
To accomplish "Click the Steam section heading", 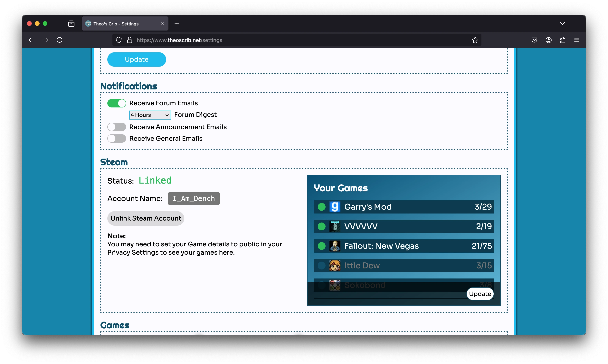I will (114, 162).
